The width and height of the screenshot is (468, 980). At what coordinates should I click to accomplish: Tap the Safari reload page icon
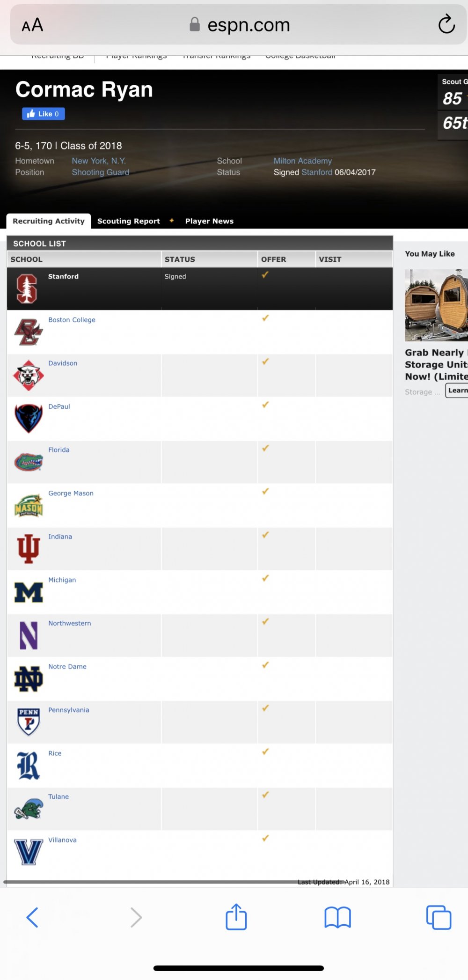click(x=446, y=24)
